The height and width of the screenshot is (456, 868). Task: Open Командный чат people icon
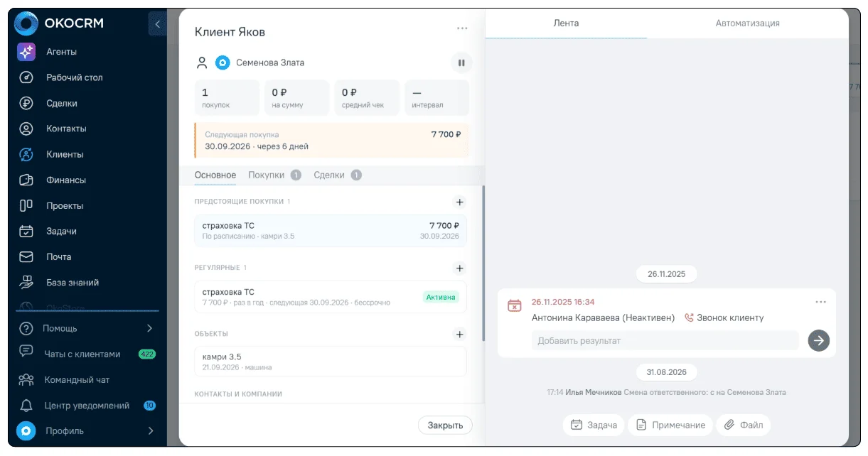click(26, 379)
